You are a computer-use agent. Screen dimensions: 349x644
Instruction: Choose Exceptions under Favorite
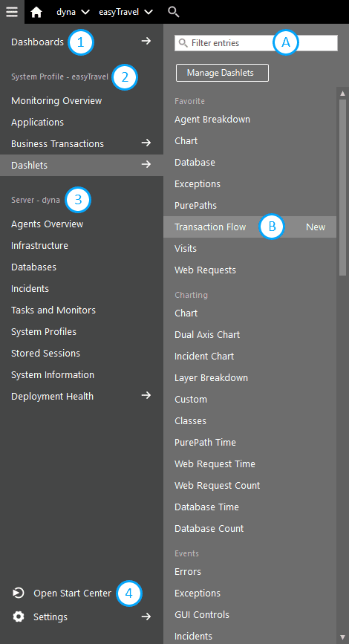(198, 184)
